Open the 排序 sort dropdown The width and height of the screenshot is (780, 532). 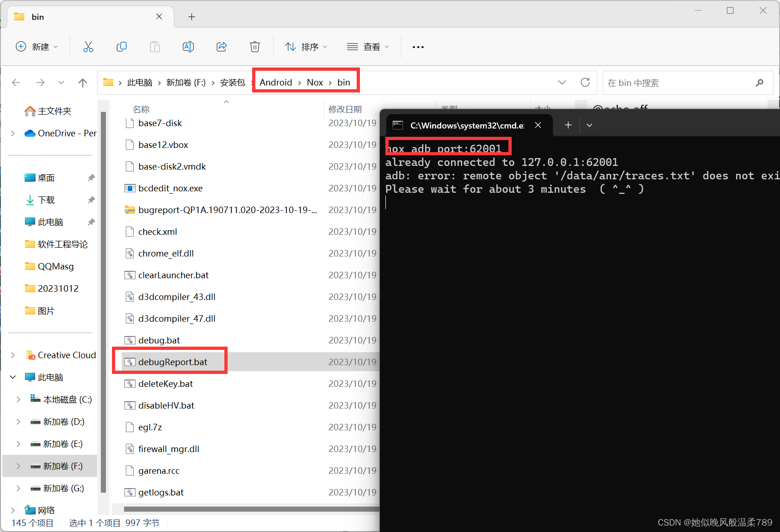[x=306, y=47]
